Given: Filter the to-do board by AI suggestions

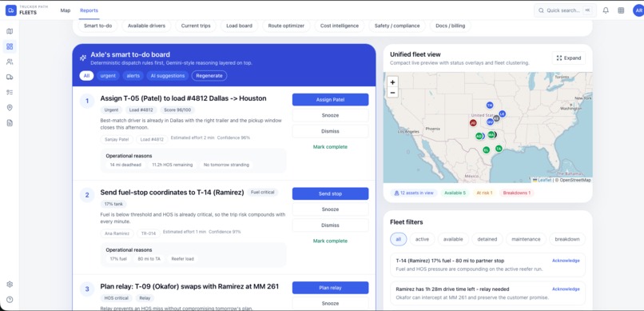Looking at the screenshot, I should tap(168, 76).
